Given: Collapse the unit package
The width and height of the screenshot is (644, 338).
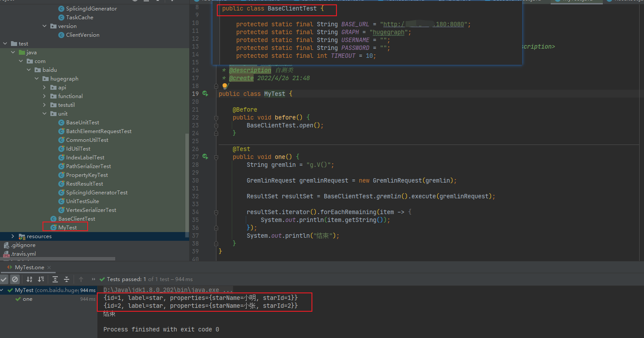Looking at the screenshot, I should click(x=45, y=113).
